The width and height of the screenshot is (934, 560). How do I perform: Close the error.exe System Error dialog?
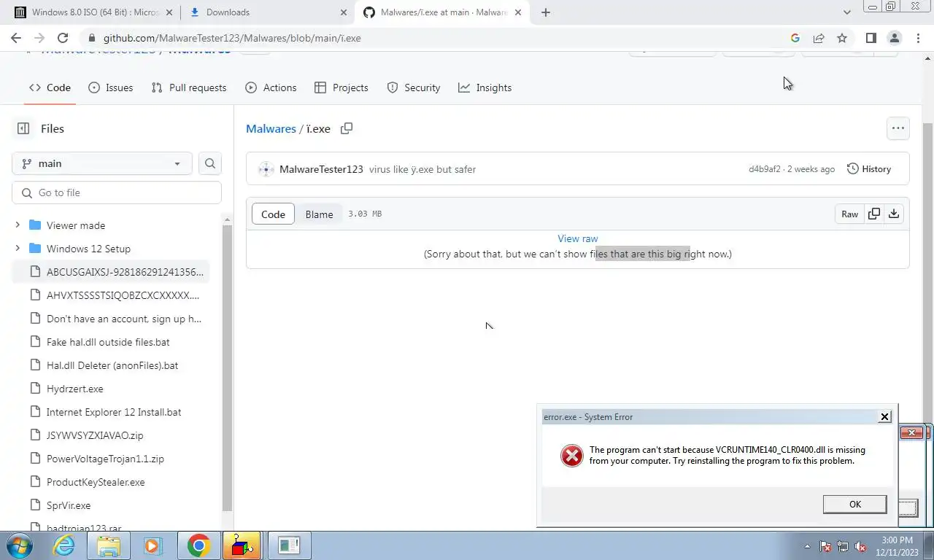884,416
